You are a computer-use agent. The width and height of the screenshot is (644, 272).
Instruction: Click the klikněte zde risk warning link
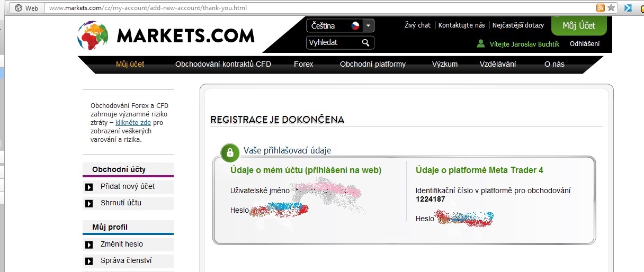click(133, 122)
